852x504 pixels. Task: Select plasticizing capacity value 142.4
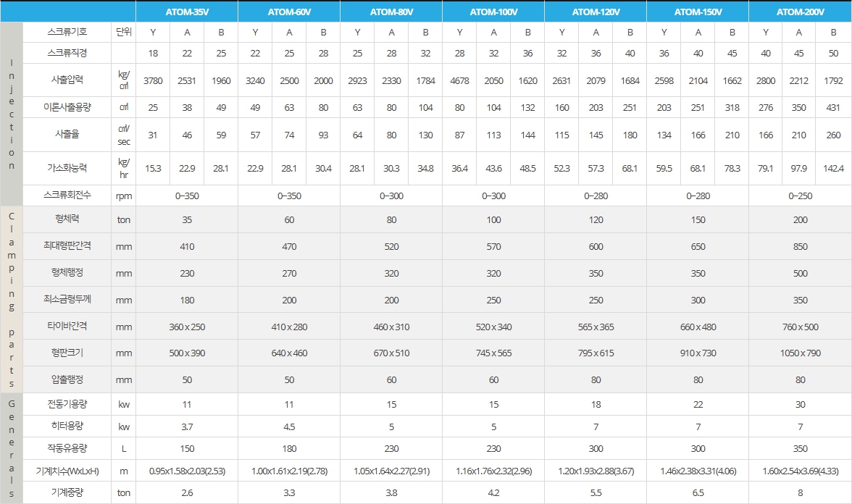[x=833, y=168]
